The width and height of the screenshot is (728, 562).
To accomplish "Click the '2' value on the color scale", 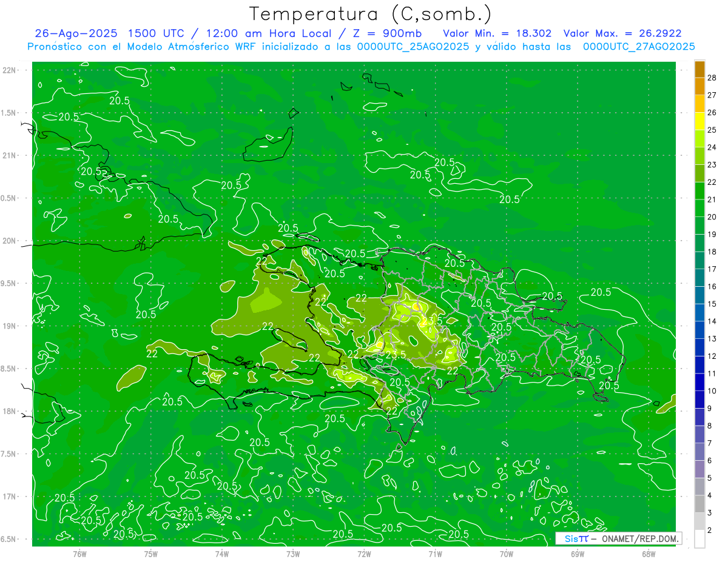I will 710,530.
